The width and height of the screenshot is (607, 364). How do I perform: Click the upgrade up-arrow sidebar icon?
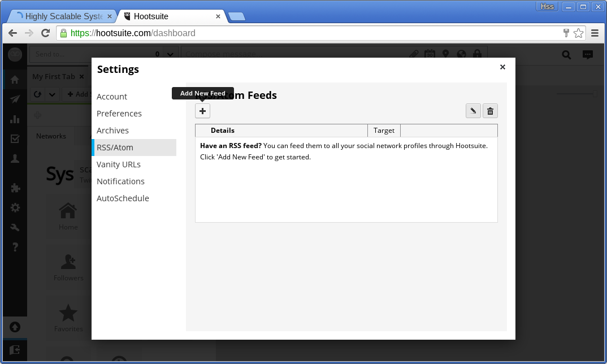(x=15, y=327)
